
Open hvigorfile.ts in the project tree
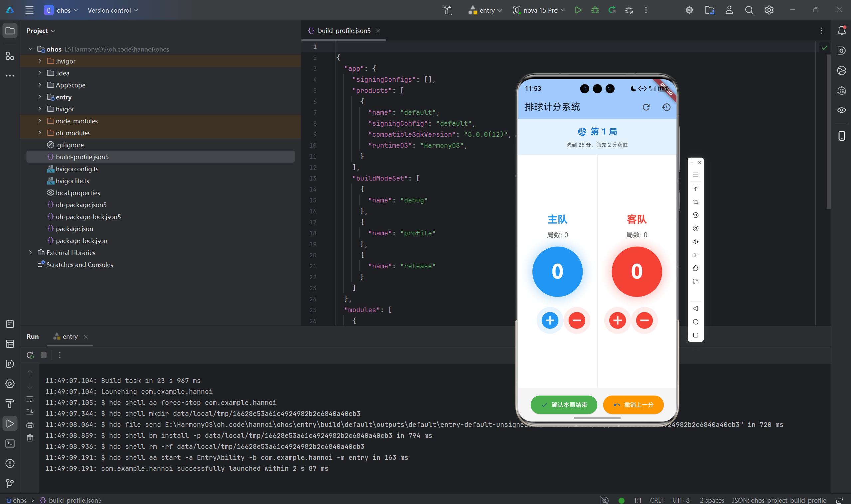72,181
